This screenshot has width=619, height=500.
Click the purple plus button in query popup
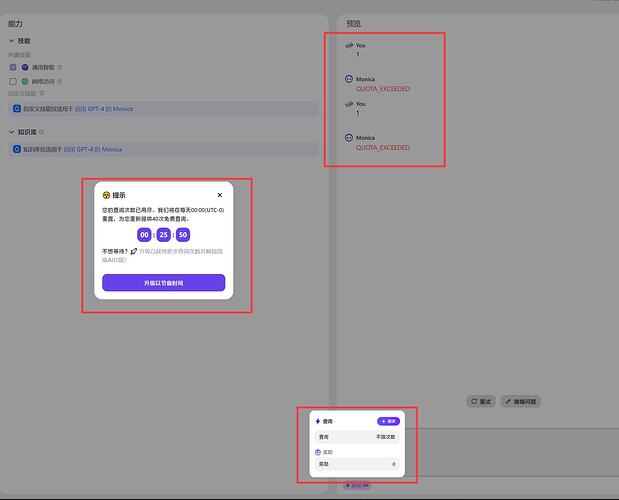388,421
